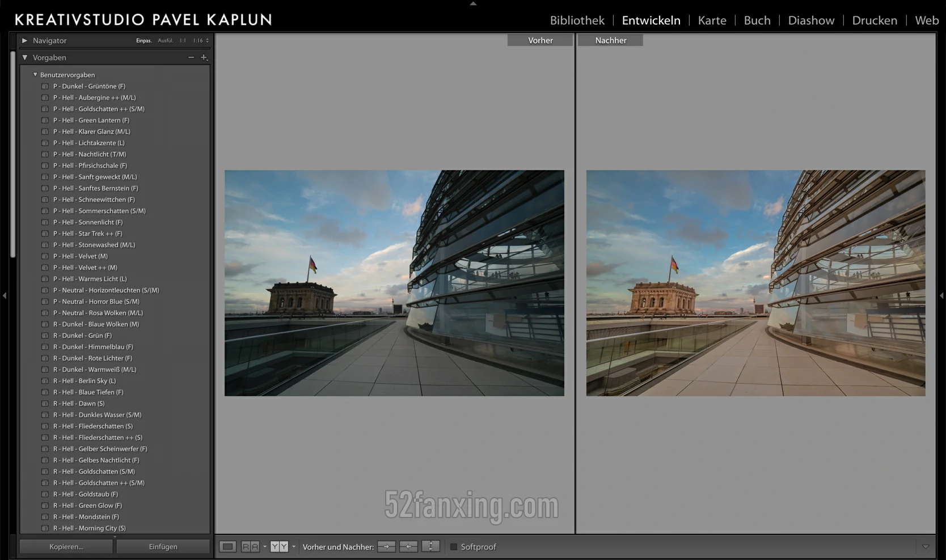Click the left panel vertical scrollbar

coord(13,153)
